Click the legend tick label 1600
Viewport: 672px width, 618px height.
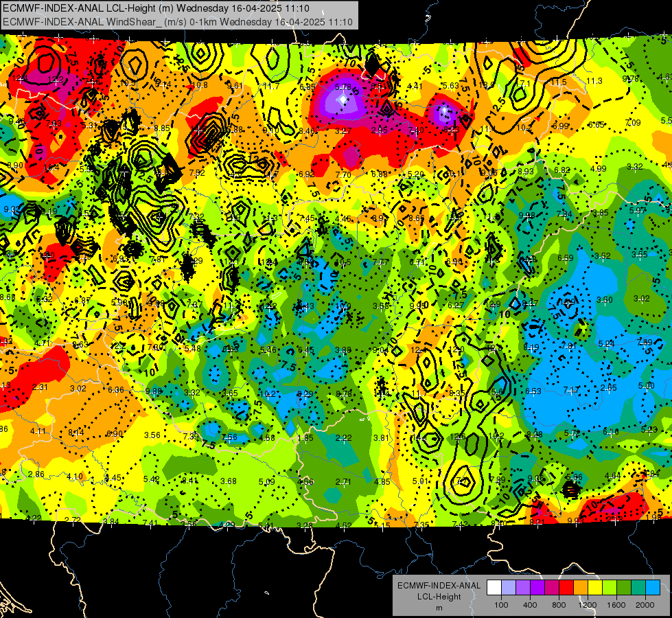pos(616,605)
